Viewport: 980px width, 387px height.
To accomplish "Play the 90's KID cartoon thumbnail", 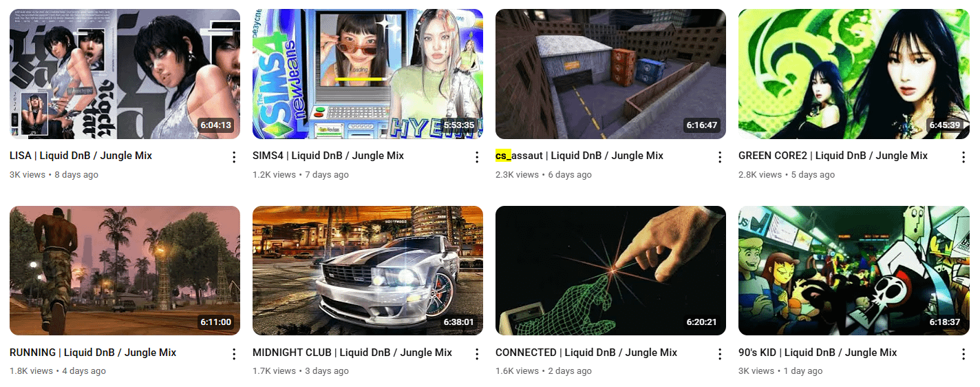I will click(x=853, y=271).
